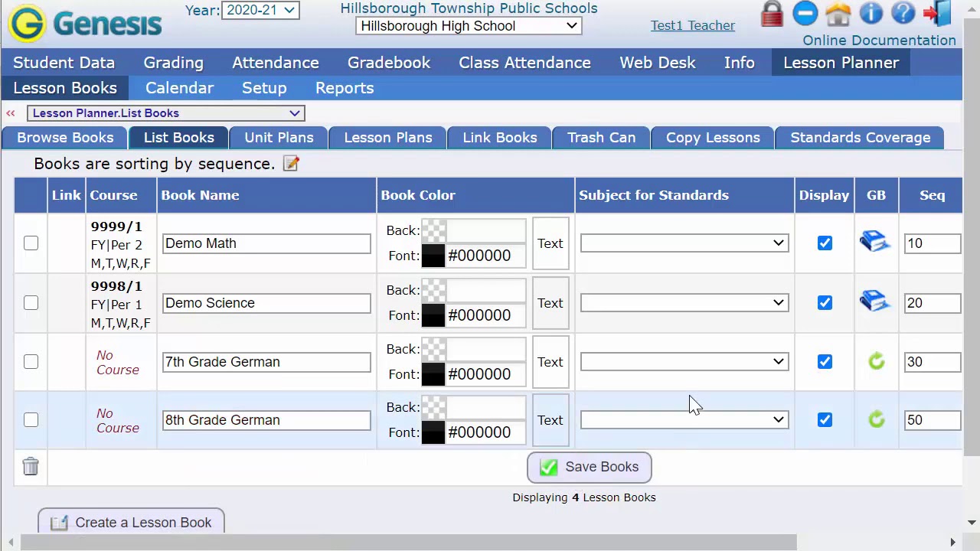Select checkbox for 8th Grade German row

pos(31,420)
